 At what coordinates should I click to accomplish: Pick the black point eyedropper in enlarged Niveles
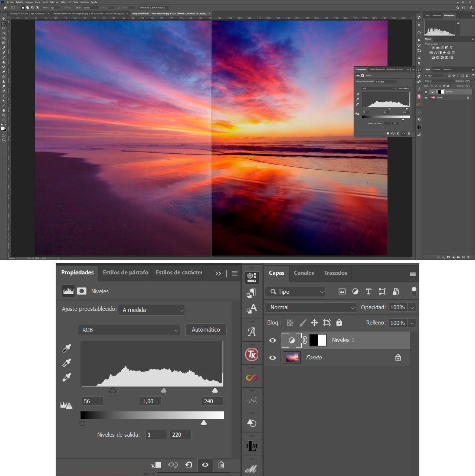pos(67,348)
